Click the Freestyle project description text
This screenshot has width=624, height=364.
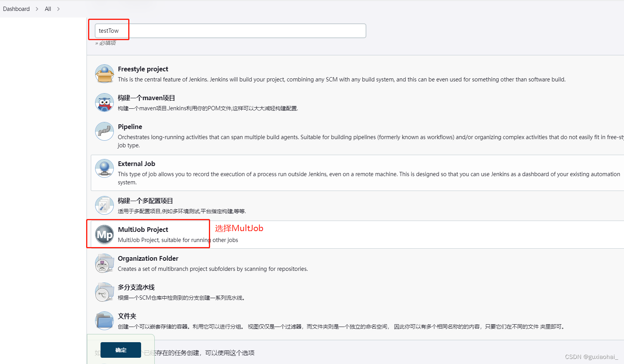(341, 80)
